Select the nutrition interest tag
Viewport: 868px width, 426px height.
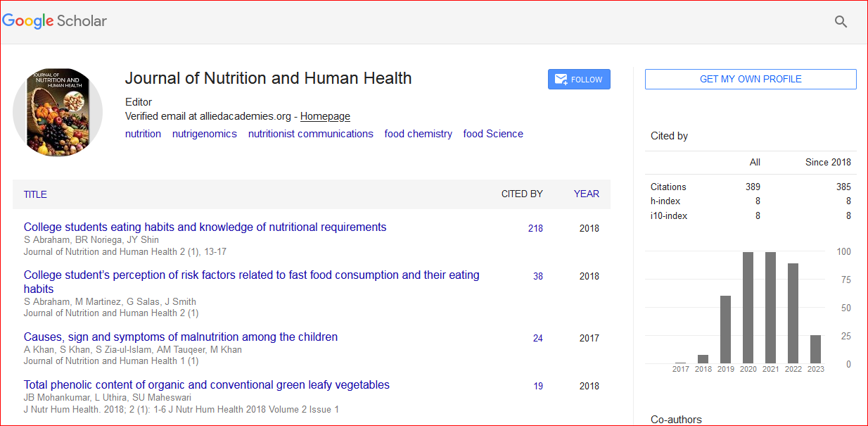coord(143,134)
